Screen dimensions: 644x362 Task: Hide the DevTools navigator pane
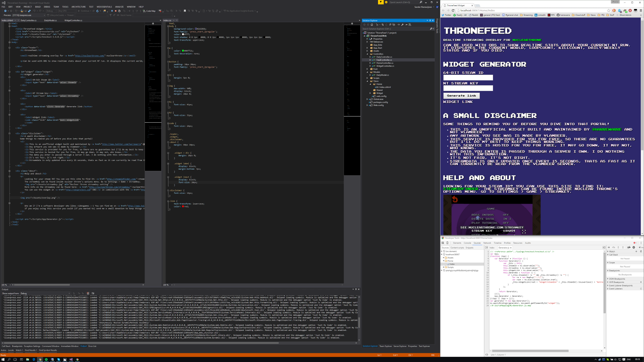487,247
